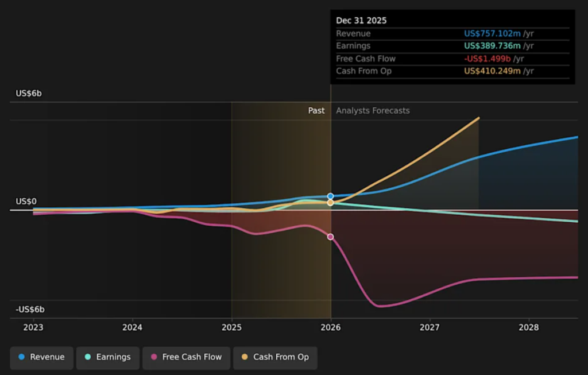
Task: Switch to the Past section of the chart
Action: [x=316, y=110]
